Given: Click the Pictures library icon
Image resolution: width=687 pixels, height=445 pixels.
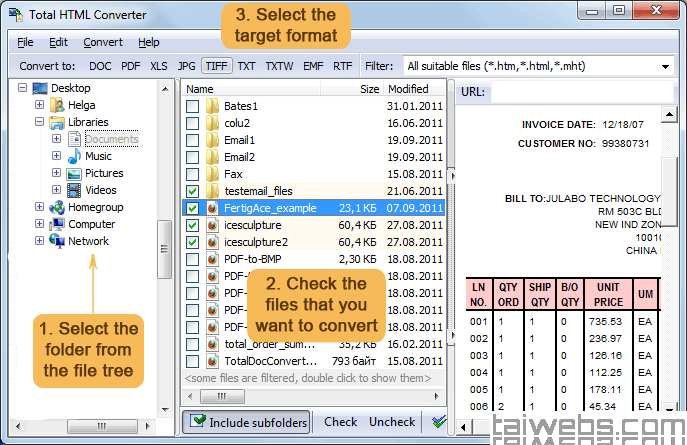Looking at the screenshot, I should click(75, 173).
